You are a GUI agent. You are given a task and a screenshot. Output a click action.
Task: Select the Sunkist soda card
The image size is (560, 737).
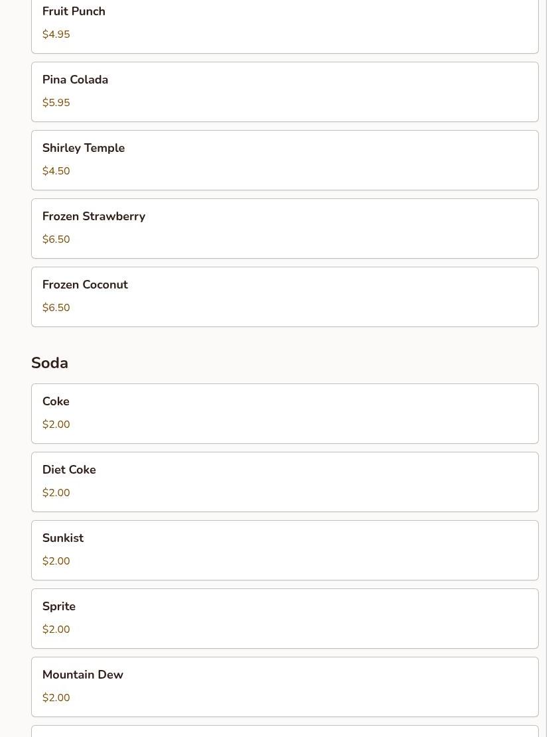tap(285, 550)
